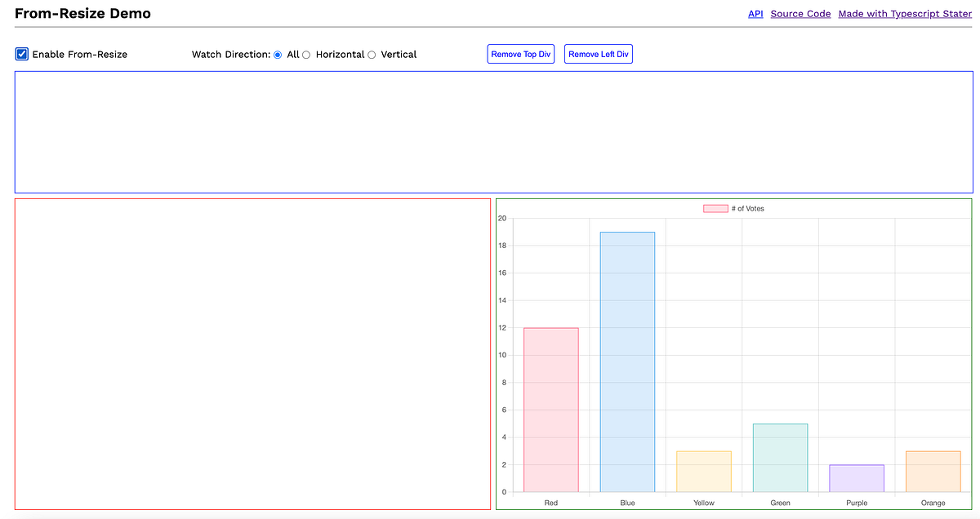The height and width of the screenshot is (519, 980).
Task: Open the Source Code link
Action: [800, 13]
